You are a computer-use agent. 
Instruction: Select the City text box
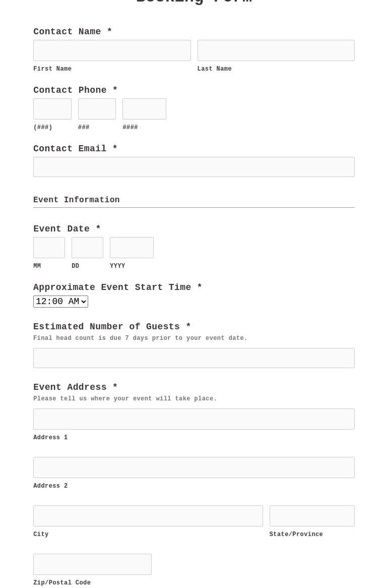[148, 516]
